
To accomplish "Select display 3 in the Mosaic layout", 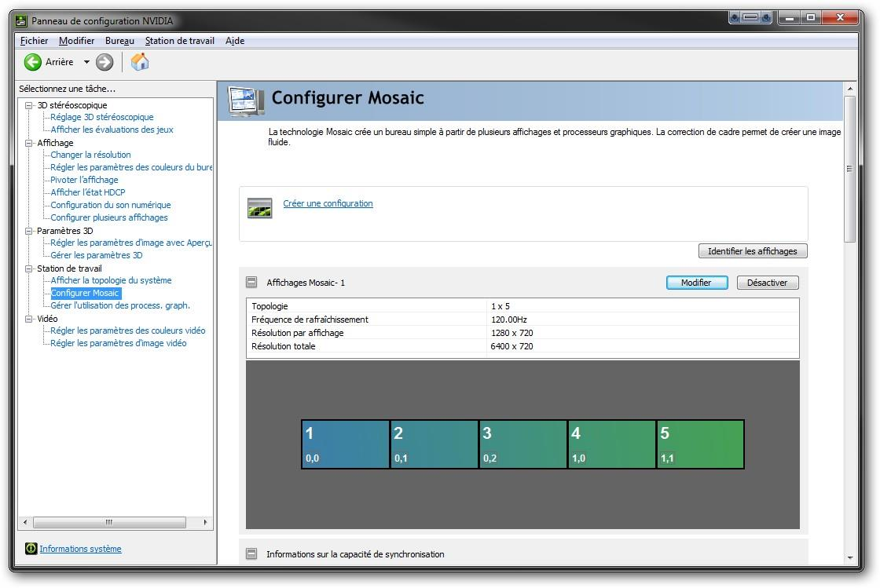I will click(x=522, y=444).
